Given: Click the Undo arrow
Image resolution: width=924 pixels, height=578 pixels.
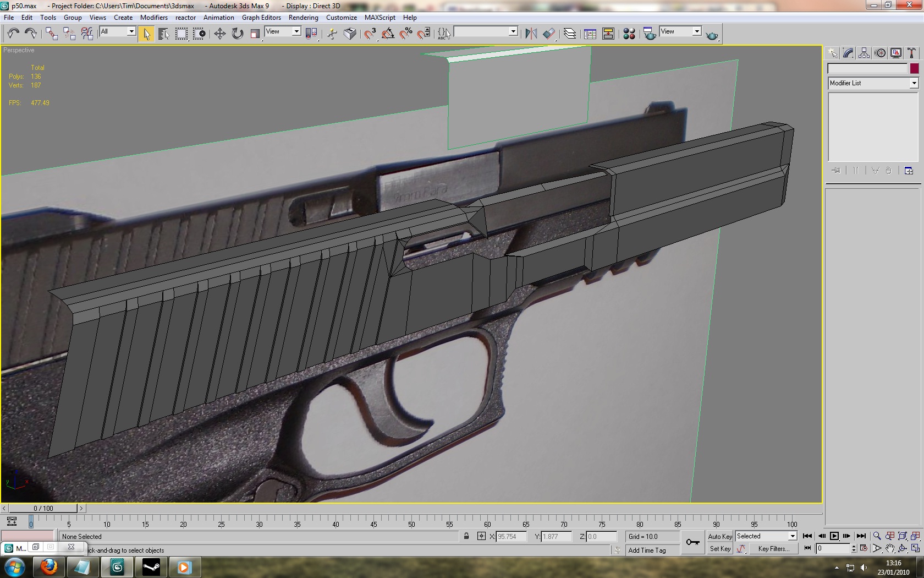Looking at the screenshot, I should 13,34.
